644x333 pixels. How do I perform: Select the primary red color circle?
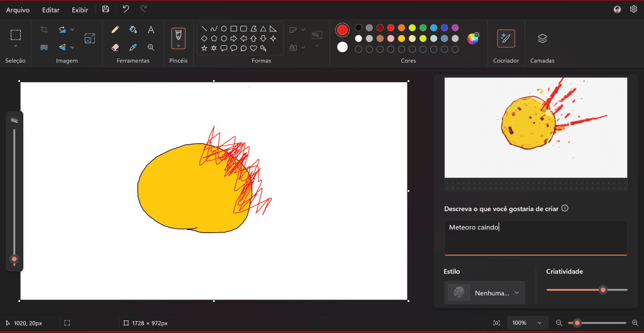pyautogui.click(x=342, y=30)
